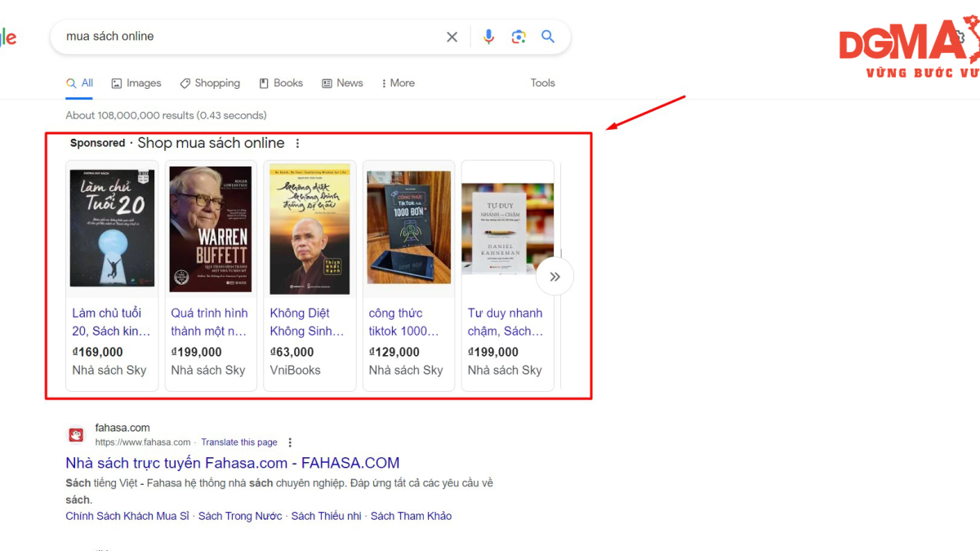Open the Warren Buffett book cover thumbnail
Screen dimensions: 980x551
(211, 229)
